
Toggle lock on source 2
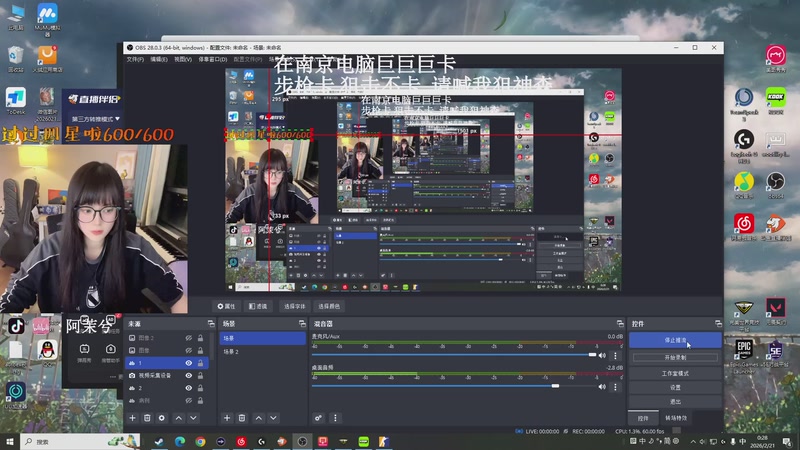coord(201,388)
